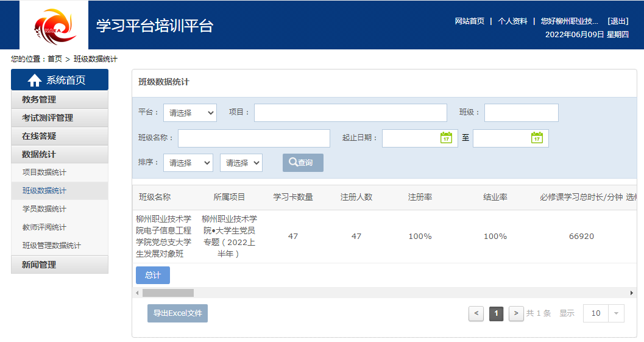This screenshot has width=644, height=342.
Task: Open 学员数据统计 in the sidebar
Action: pos(44,209)
